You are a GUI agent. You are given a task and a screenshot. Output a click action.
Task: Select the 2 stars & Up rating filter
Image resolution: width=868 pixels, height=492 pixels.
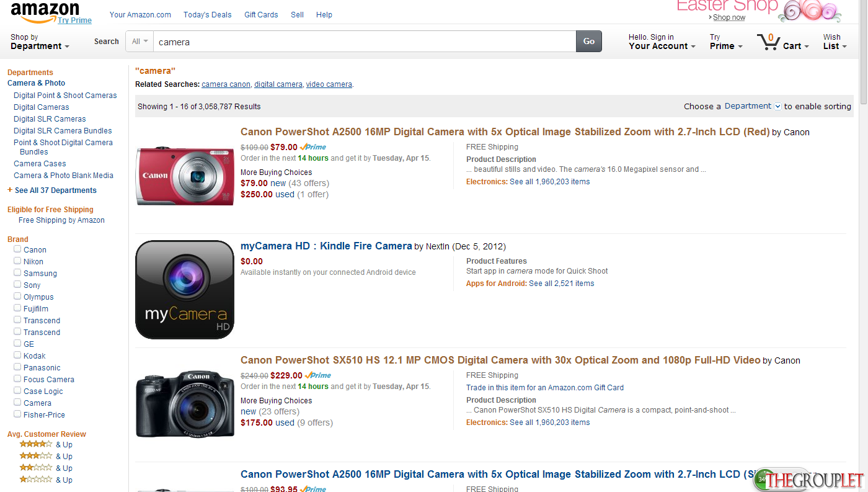(46, 468)
